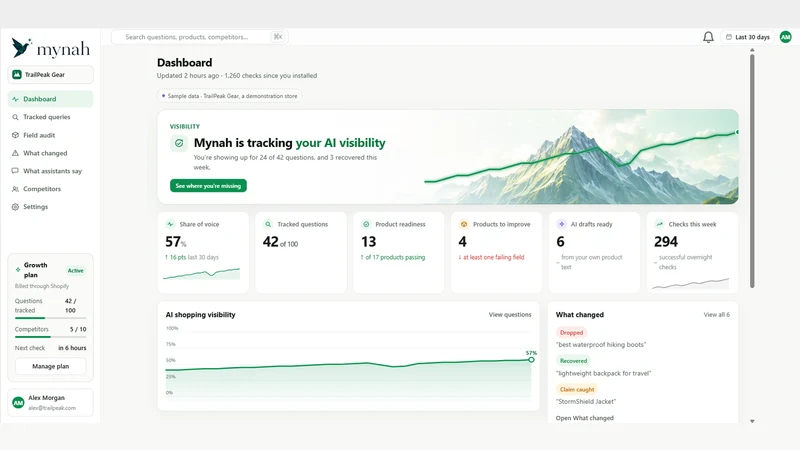800x450 pixels.
Task: Click the mynah bird logo
Action: 21,47
